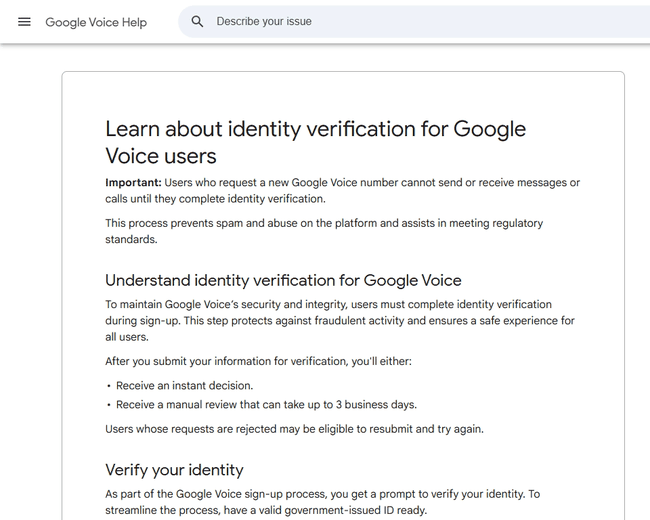The width and height of the screenshot is (650, 520).
Task: Click the sentence 'Users whose requests are rejected'
Action: pyautogui.click(x=294, y=429)
